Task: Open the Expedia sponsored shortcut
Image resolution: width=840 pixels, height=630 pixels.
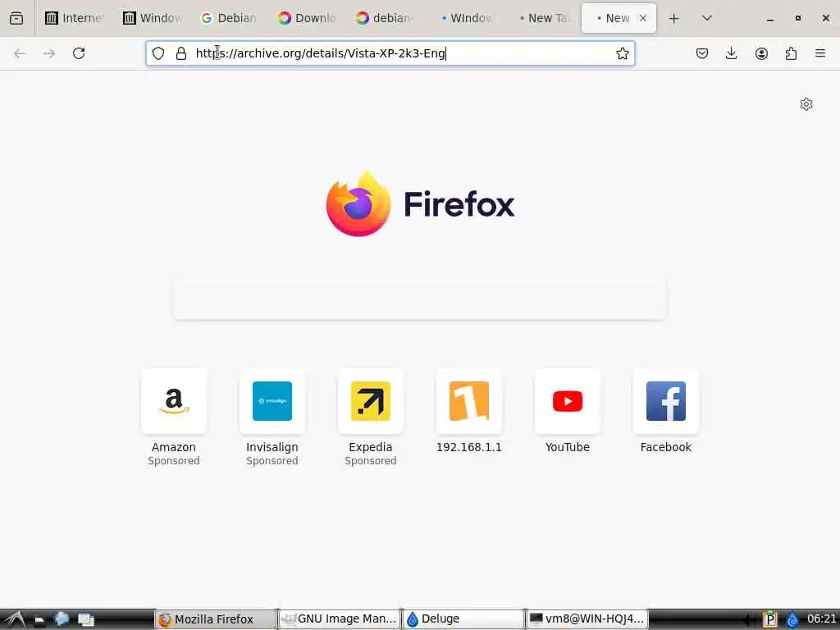Action: tap(371, 418)
